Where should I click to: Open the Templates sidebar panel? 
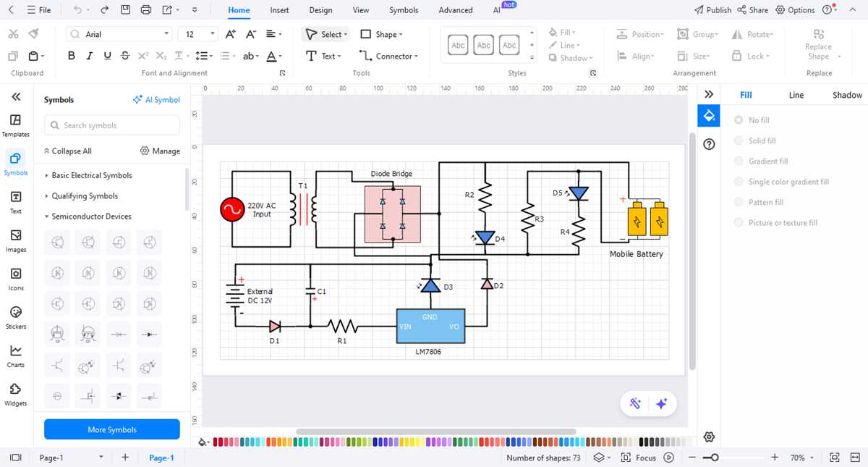point(15,125)
